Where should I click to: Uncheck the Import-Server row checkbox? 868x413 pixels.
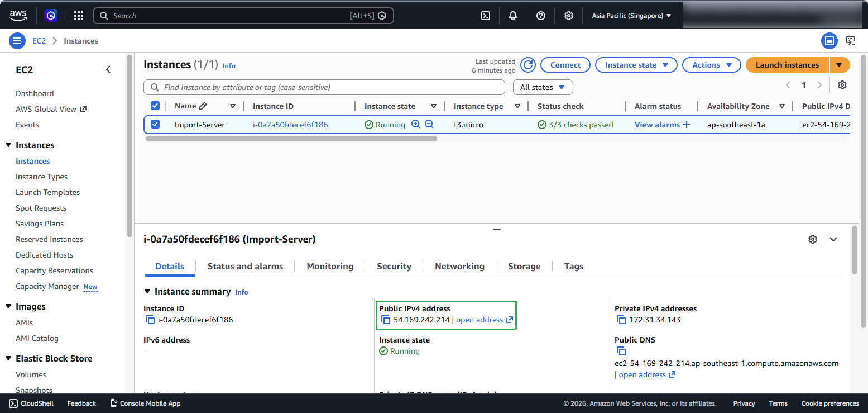click(x=155, y=124)
